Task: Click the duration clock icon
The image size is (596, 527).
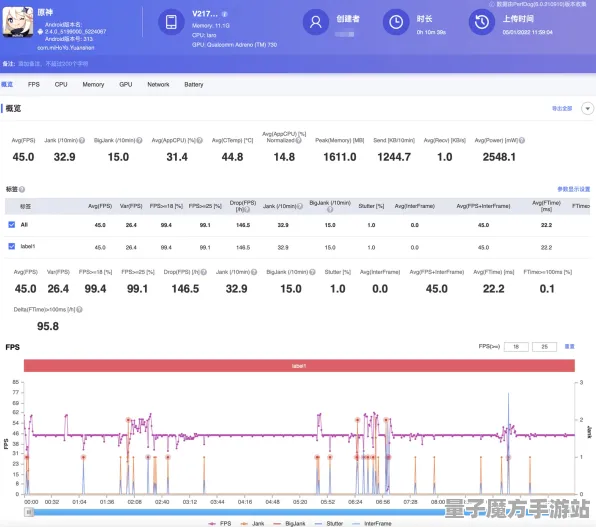Action: (396, 22)
